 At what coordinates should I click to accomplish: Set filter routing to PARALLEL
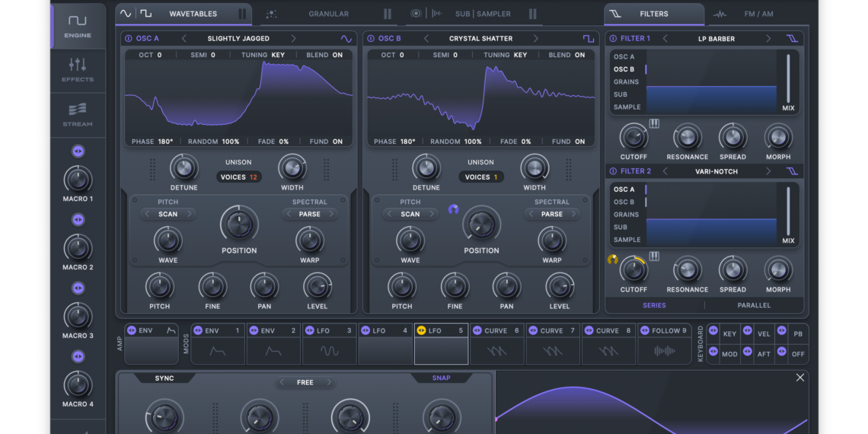(754, 305)
